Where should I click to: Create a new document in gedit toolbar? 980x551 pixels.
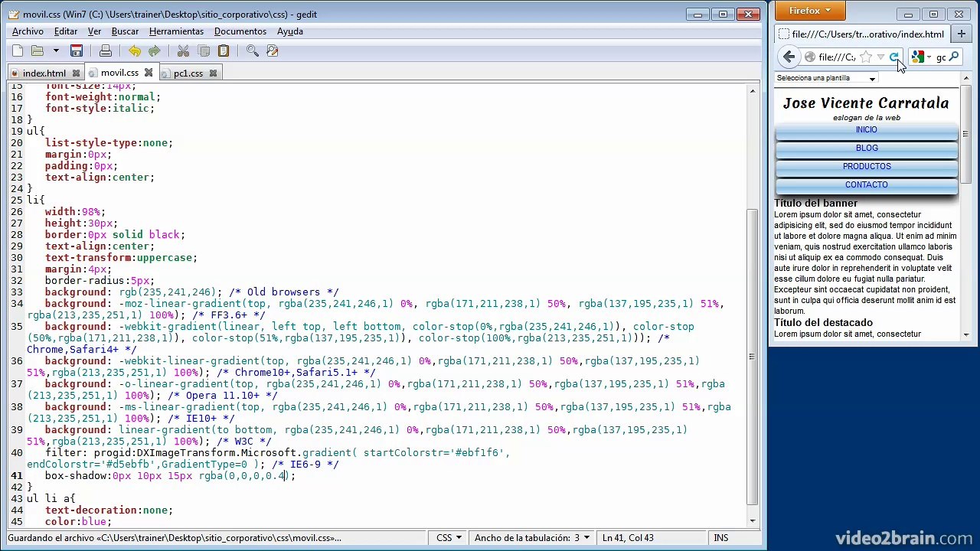tap(17, 51)
